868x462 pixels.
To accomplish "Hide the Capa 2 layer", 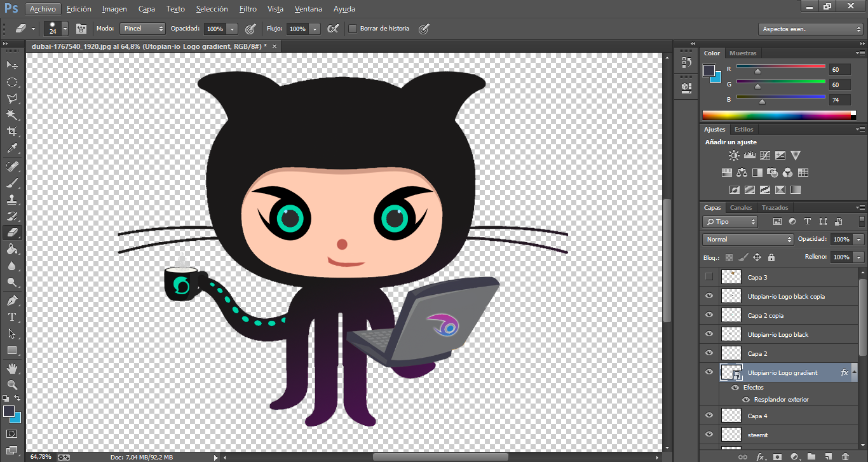I will [709, 353].
